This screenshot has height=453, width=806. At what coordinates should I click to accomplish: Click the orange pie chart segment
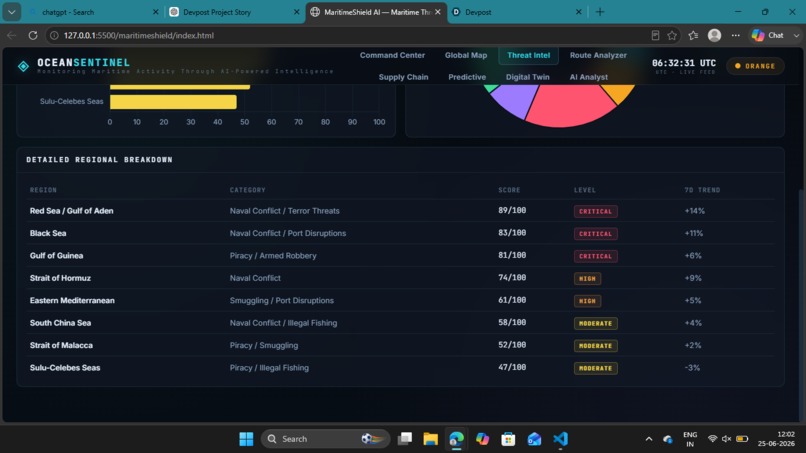618,93
